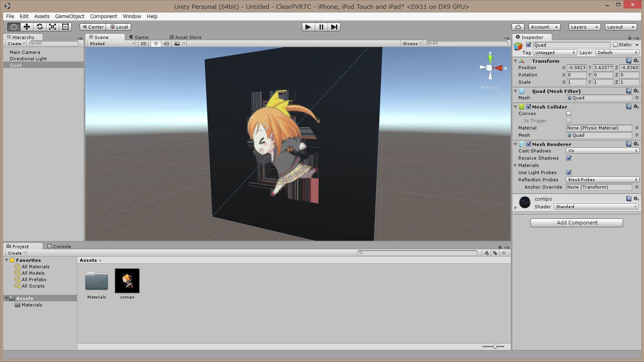The image size is (644, 362).
Task: Start Play mode
Action: pyautogui.click(x=308, y=27)
